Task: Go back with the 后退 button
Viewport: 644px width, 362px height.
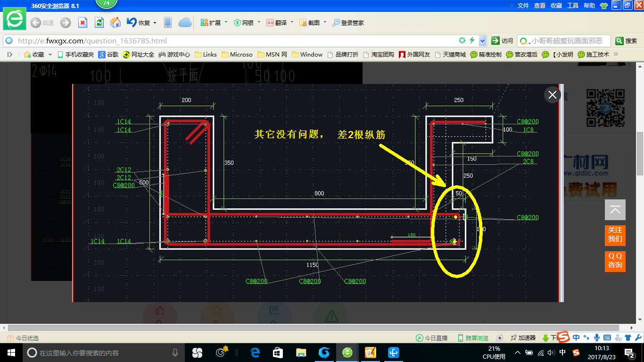Action: (x=42, y=23)
